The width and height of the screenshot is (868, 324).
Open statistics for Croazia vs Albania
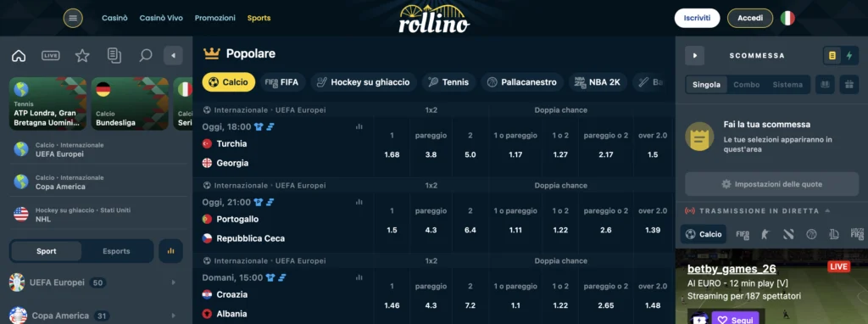click(359, 277)
